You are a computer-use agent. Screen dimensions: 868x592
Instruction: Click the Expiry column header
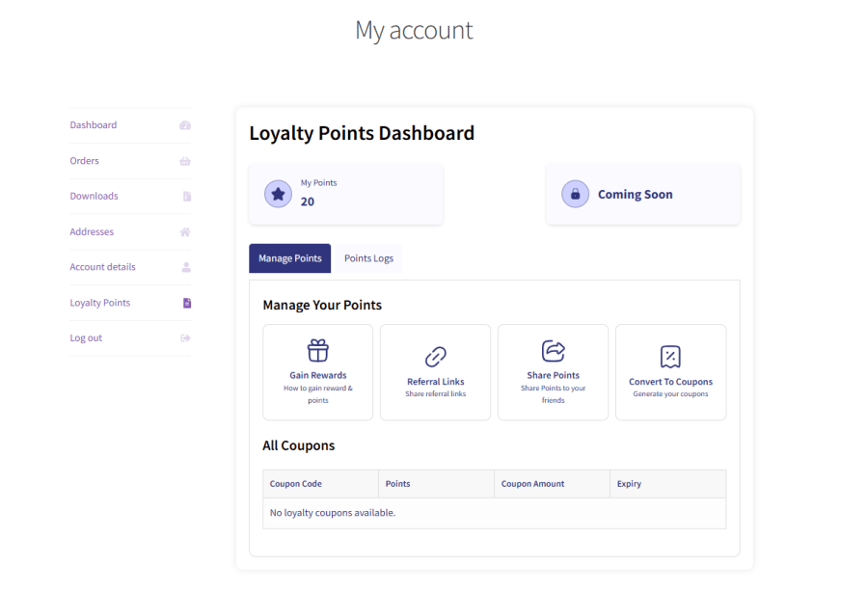point(629,483)
